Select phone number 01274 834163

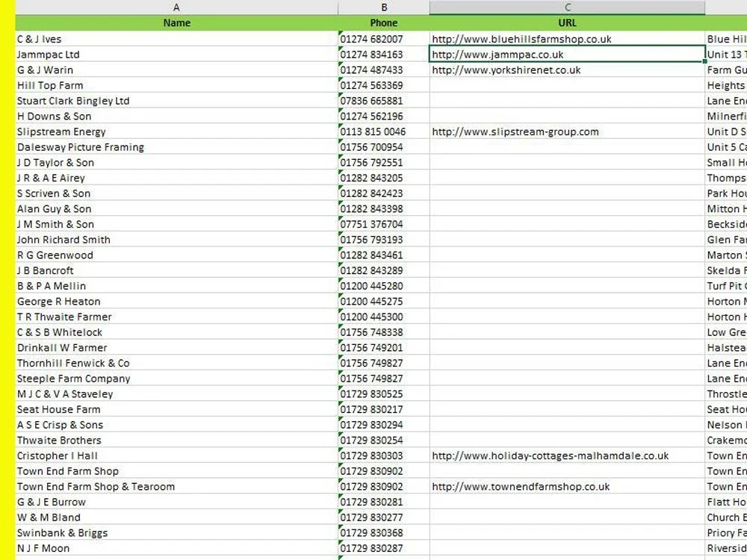coord(383,55)
